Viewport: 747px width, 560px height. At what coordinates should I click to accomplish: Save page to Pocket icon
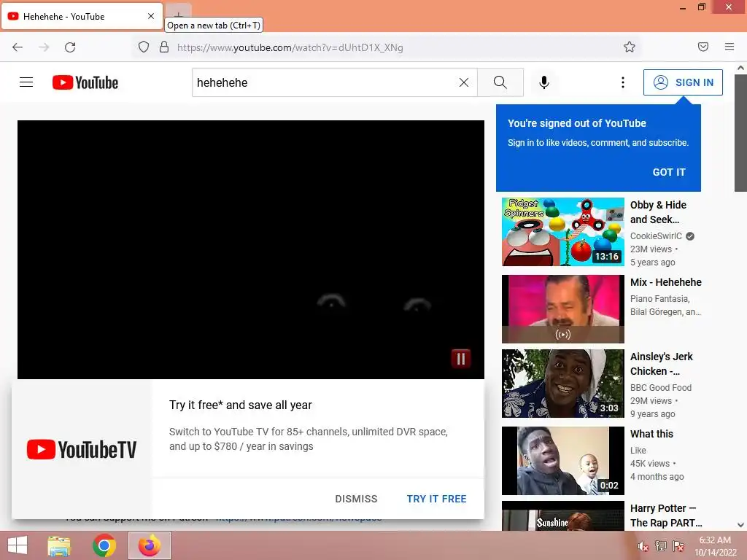coord(703,47)
